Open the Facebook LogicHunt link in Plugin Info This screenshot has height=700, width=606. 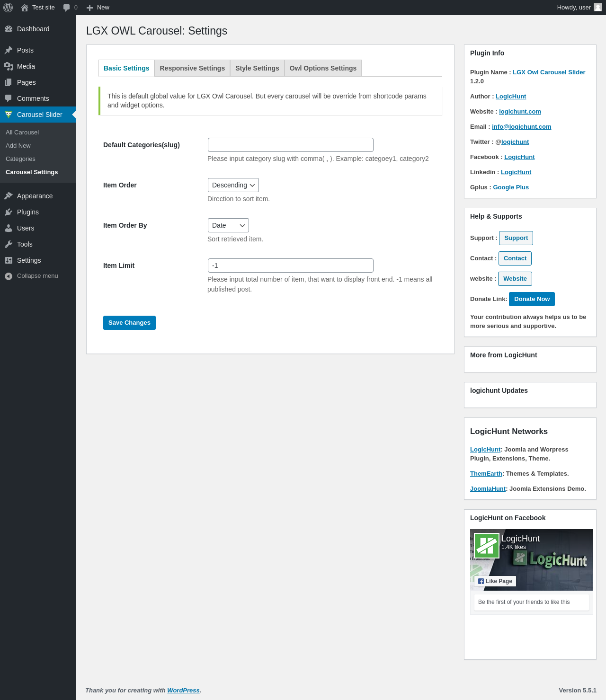coord(519,157)
